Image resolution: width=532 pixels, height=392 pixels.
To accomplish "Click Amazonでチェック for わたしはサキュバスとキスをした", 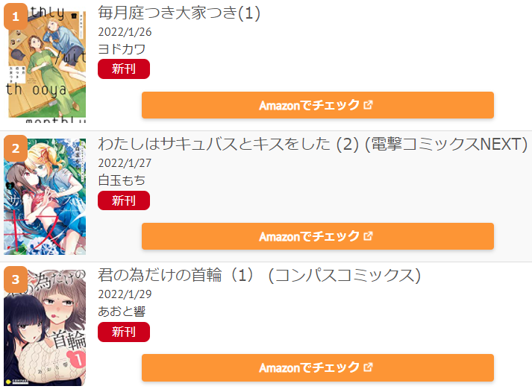I will (318, 236).
